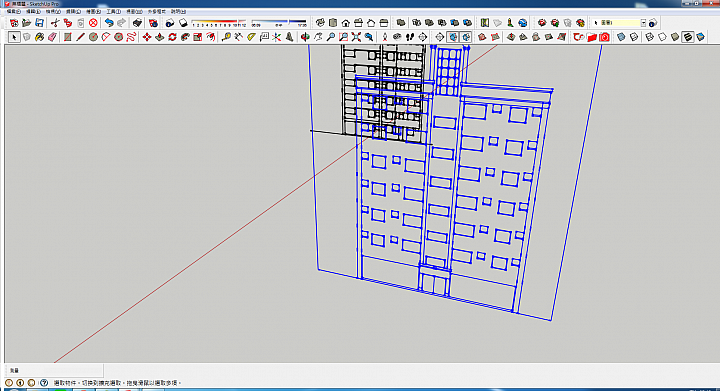Screen dimensions: 720x391
Task: Save model with floppy disk icon
Action: coord(39,23)
